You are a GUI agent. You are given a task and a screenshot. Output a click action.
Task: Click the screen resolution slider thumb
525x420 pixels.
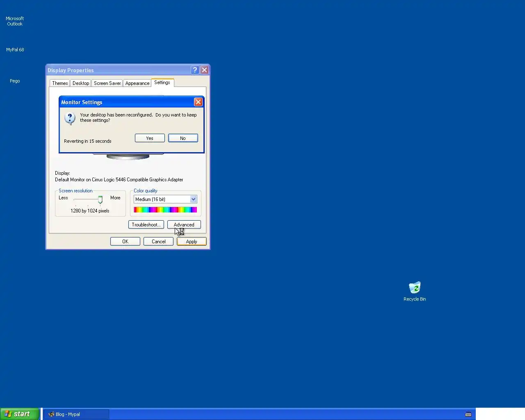pos(100,200)
